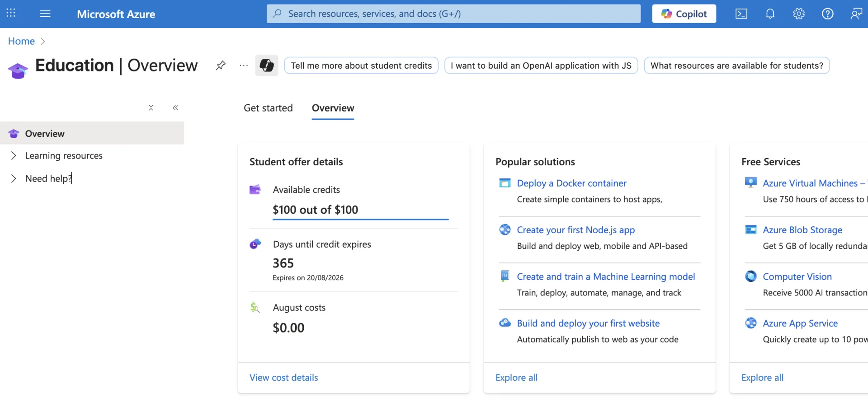Expand the Learning resources section
The width and height of the screenshot is (868, 398).
pos(14,155)
